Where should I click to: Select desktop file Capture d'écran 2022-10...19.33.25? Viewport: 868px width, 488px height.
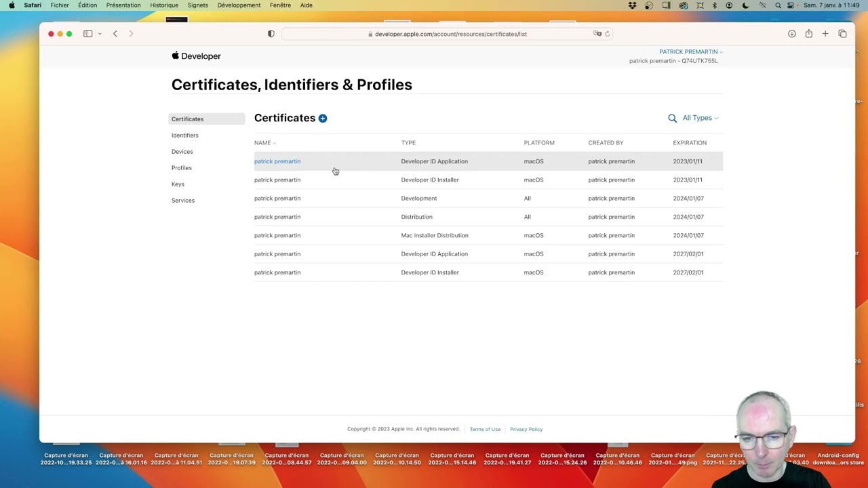pos(66,459)
